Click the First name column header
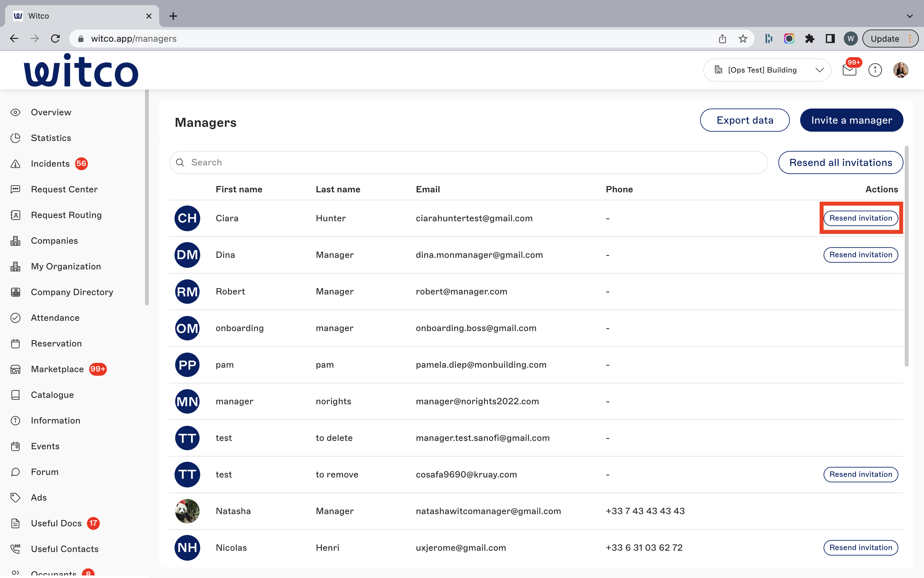Viewport: 924px width, 578px height. pyautogui.click(x=239, y=189)
